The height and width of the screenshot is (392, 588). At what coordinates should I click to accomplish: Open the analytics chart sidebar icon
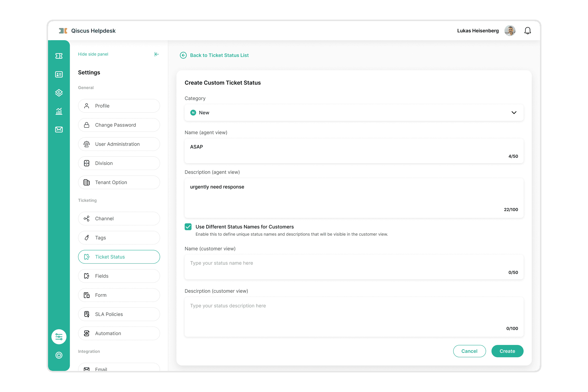coord(59,111)
